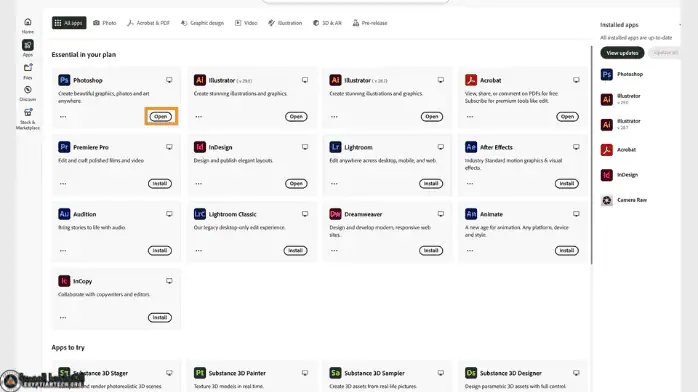Open more options on Audition card

(x=63, y=251)
